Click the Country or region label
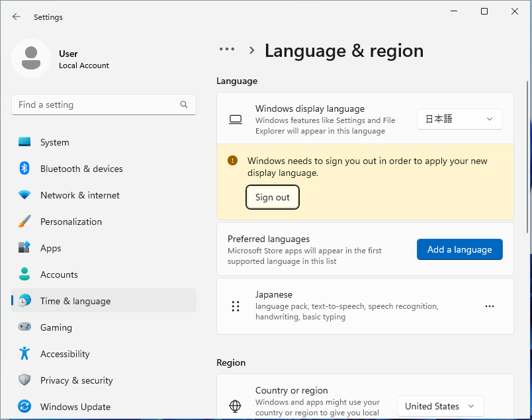The width and height of the screenshot is (532, 420). point(291,390)
